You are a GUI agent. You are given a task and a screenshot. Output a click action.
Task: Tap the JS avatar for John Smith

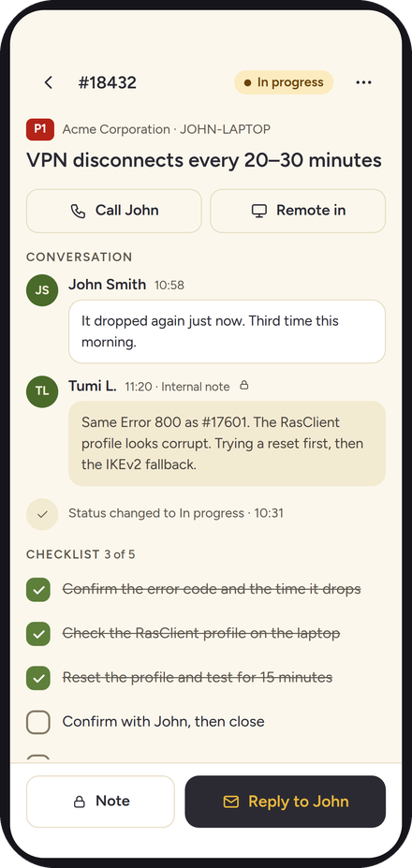pos(42,290)
